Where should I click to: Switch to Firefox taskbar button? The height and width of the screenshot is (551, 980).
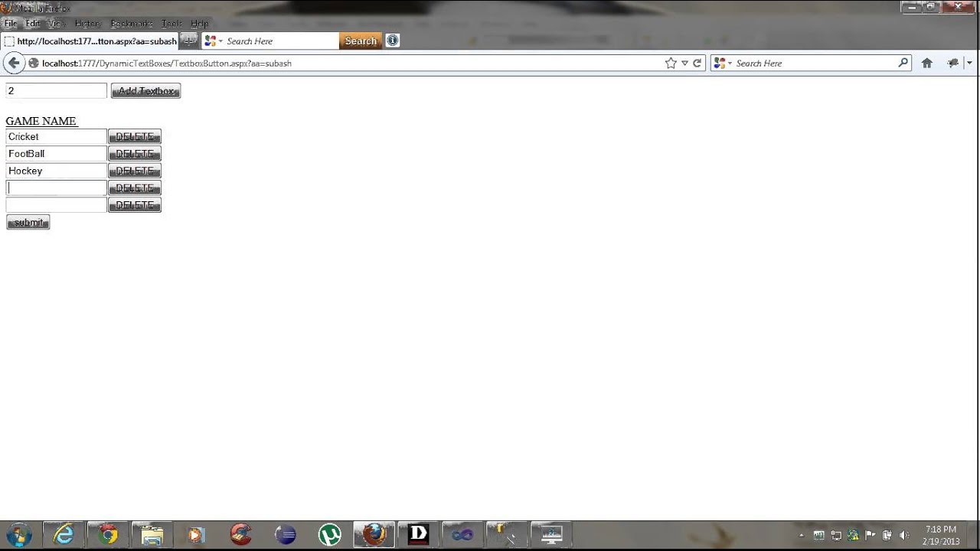click(374, 534)
